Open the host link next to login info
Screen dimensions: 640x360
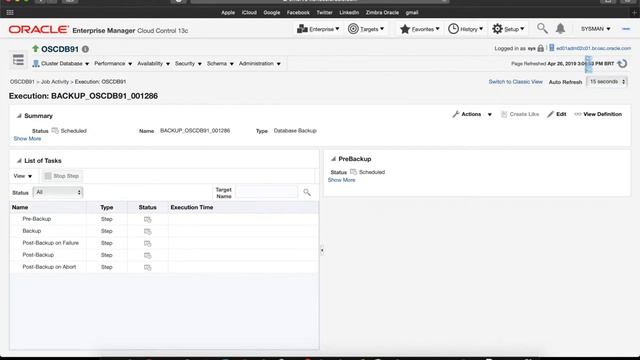click(593, 48)
